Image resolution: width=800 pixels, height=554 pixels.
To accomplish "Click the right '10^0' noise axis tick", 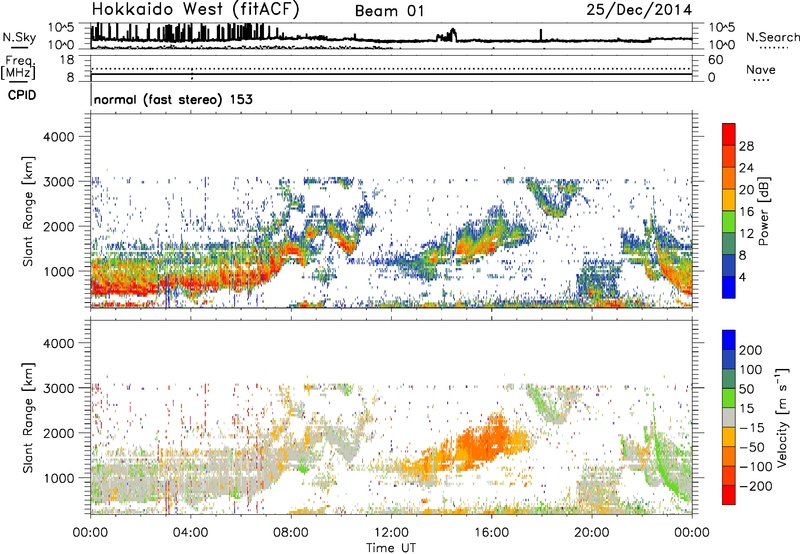I will click(x=722, y=45).
